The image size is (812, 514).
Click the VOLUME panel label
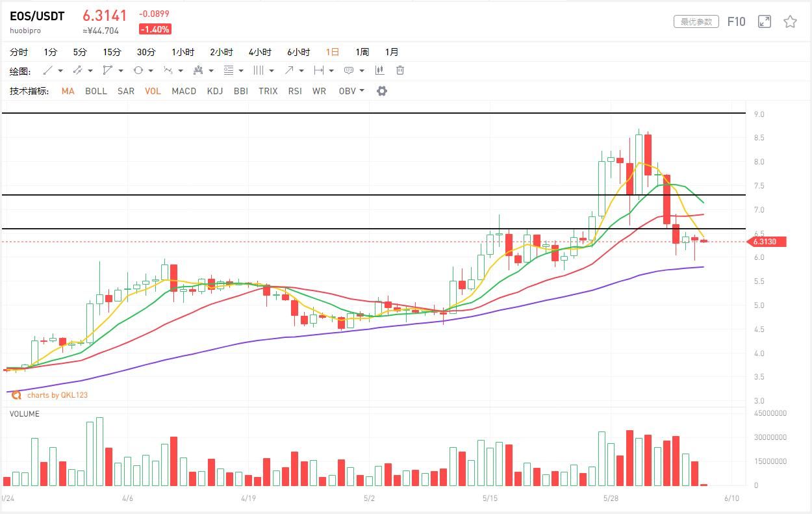tap(25, 414)
